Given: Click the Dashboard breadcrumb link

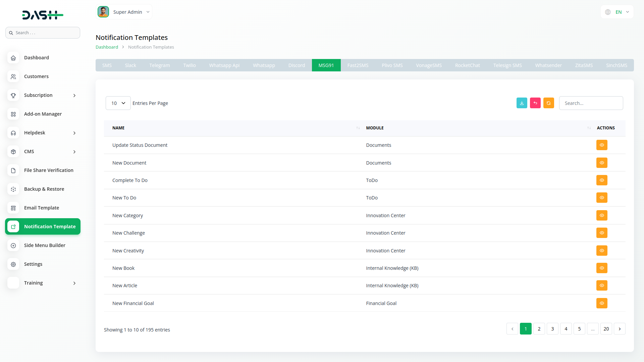Looking at the screenshot, I should [107, 47].
